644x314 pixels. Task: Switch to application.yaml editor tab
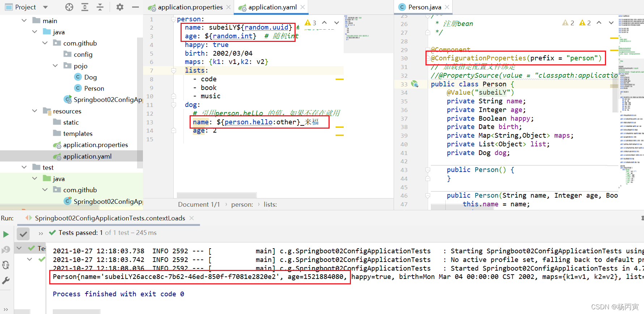click(272, 7)
